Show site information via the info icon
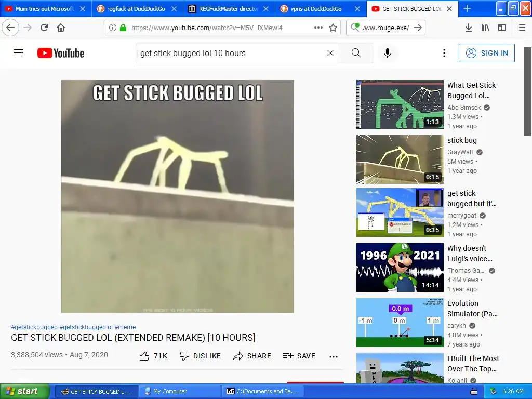The width and height of the screenshot is (532, 399). coord(113,28)
